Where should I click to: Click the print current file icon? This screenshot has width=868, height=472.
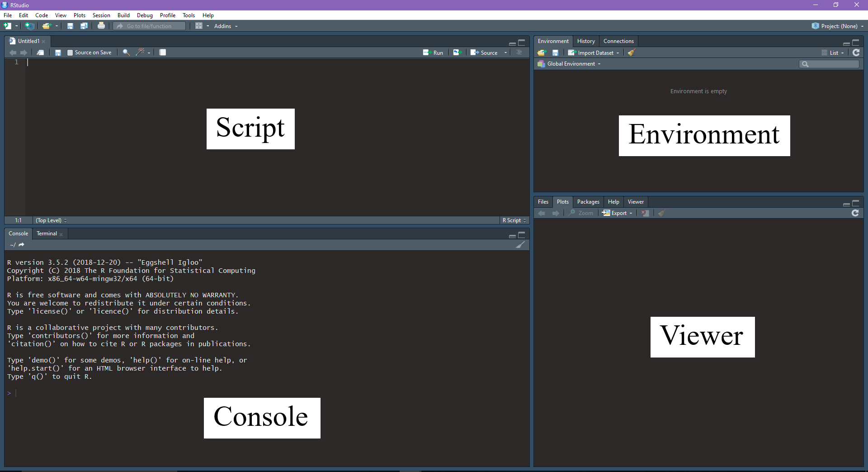point(101,26)
